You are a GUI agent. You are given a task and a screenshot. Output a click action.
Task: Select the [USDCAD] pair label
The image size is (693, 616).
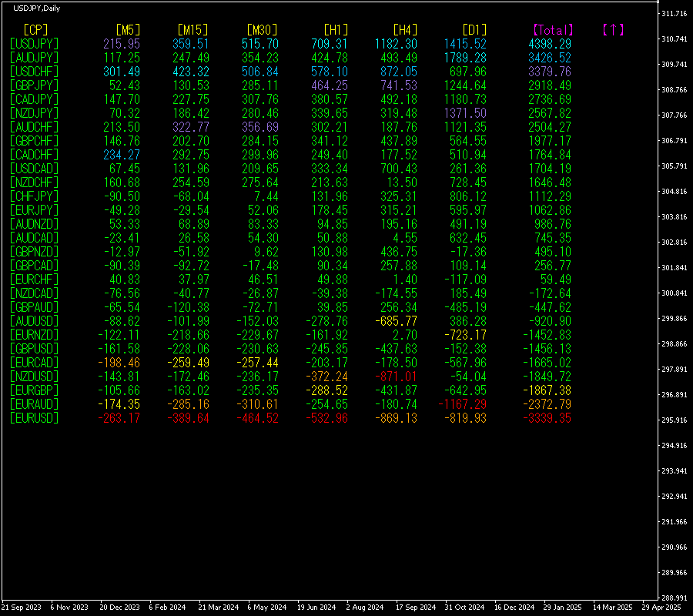coord(34,169)
